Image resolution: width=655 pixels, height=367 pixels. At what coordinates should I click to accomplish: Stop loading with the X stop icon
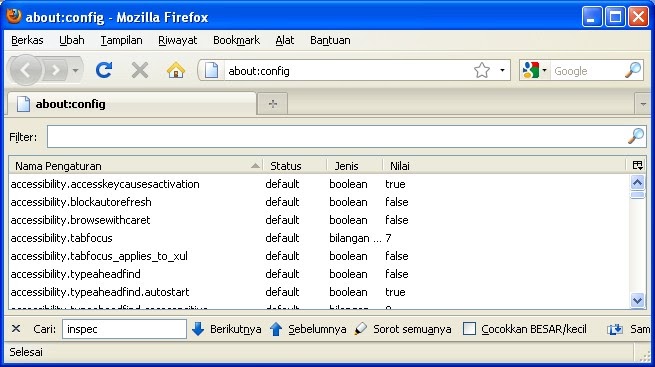pos(140,70)
